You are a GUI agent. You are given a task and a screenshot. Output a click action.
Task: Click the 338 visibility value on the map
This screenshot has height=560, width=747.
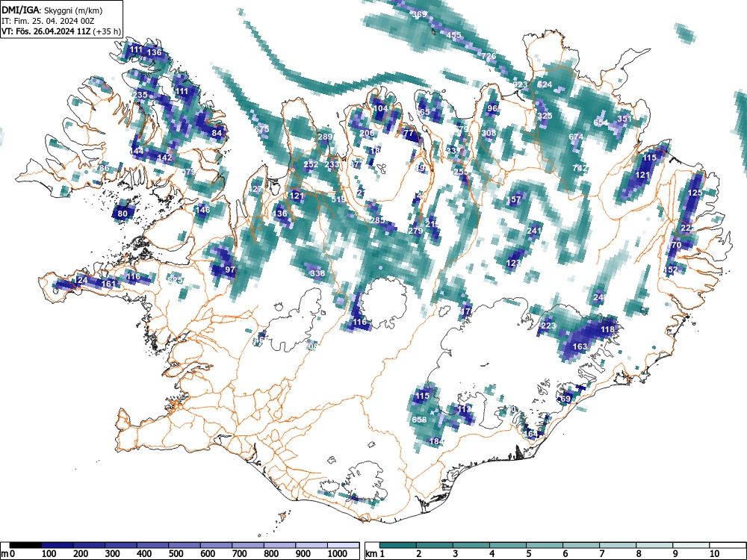(317, 273)
